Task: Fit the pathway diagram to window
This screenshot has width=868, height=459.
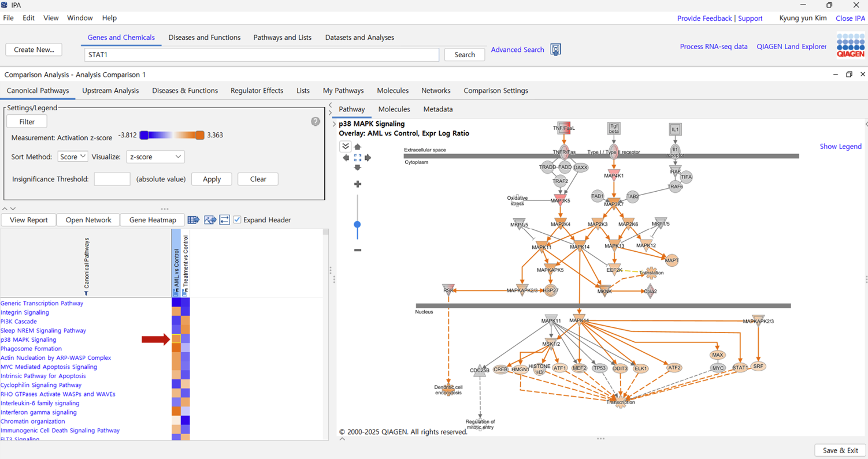Action: coord(357,158)
